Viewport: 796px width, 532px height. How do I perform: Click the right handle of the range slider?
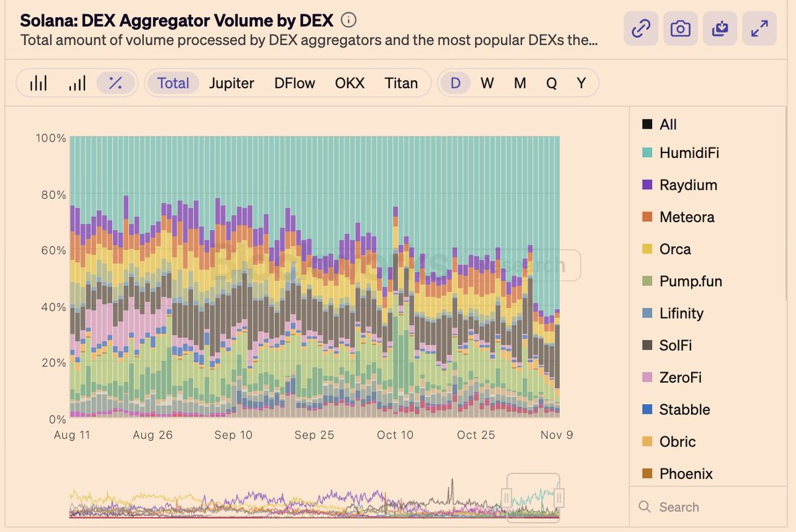pos(559,497)
